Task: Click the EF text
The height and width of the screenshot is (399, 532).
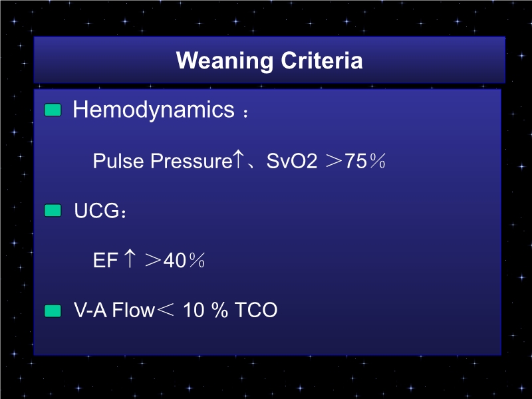Action: tap(105, 261)
